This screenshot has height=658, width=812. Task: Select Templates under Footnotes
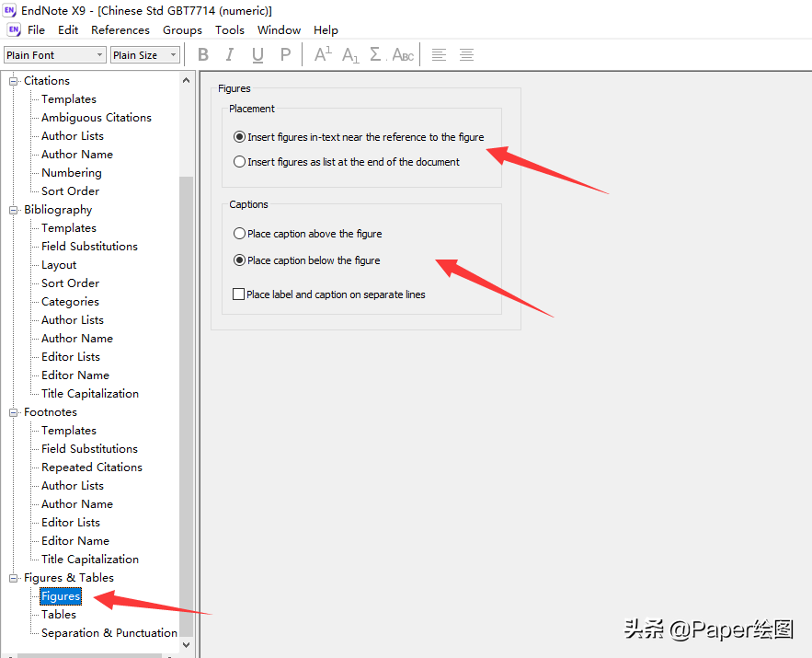(69, 430)
